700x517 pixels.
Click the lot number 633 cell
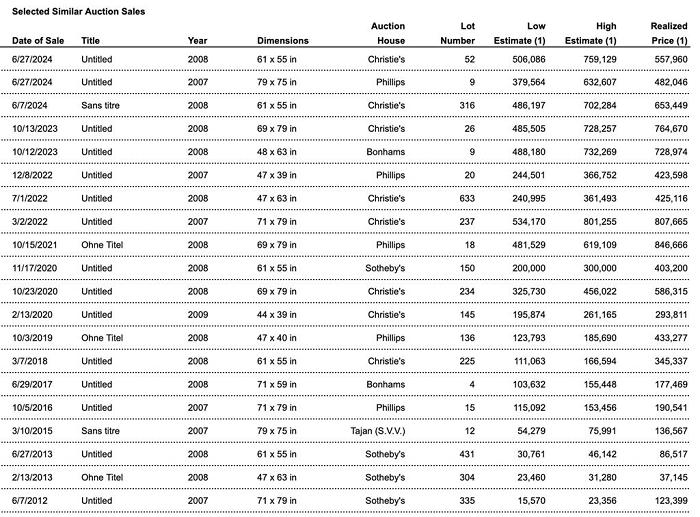(467, 198)
